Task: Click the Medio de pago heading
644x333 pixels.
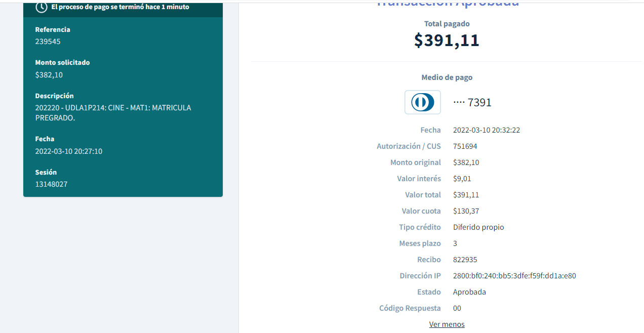Action: pyautogui.click(x=447, y=77)
